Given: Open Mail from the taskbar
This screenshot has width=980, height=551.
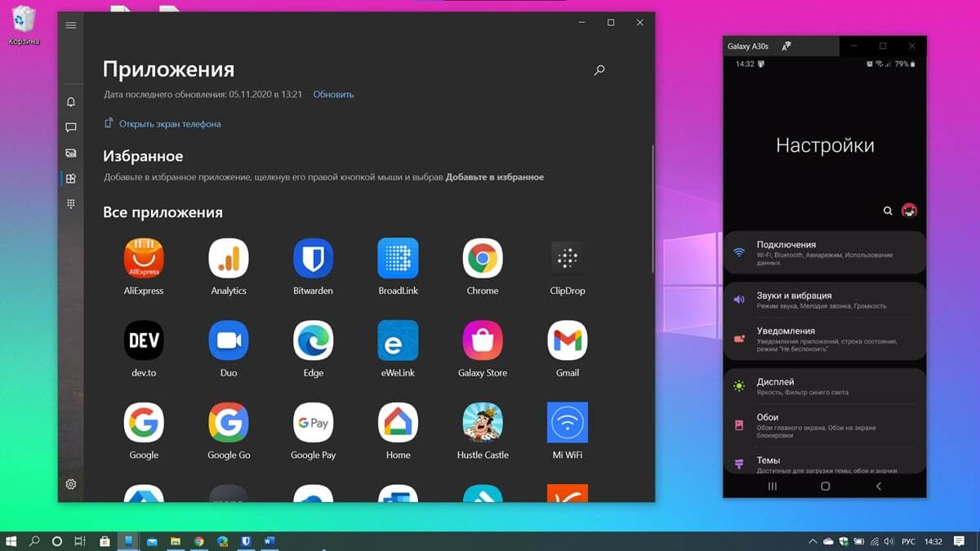Looking at the screenshot, I should [x=152, y=541].
